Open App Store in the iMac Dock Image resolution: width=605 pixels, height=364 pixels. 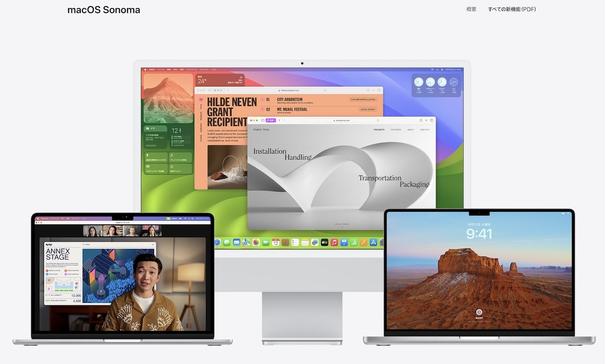pyautogui.click(x=373, y=242)
